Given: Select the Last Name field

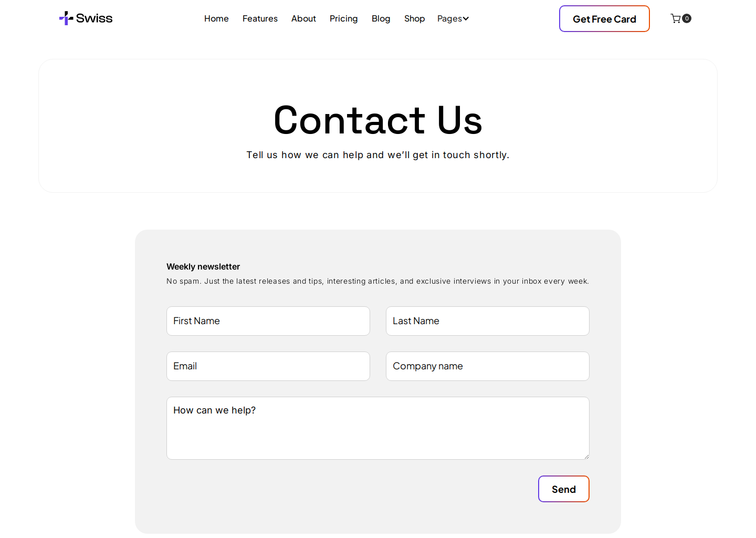Looking at the screenshot, I should click(487, 321).
